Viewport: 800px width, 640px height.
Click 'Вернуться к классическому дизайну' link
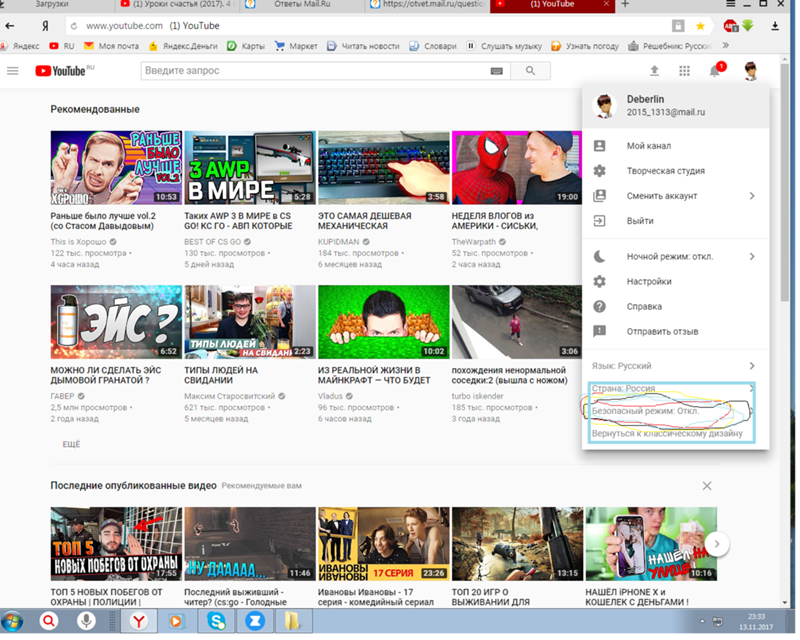tap(667, 434)
